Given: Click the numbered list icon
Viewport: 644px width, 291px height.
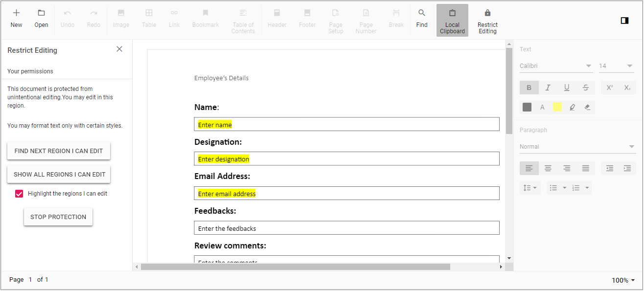Looking at the screenshot, I should [x=576, y=188].
